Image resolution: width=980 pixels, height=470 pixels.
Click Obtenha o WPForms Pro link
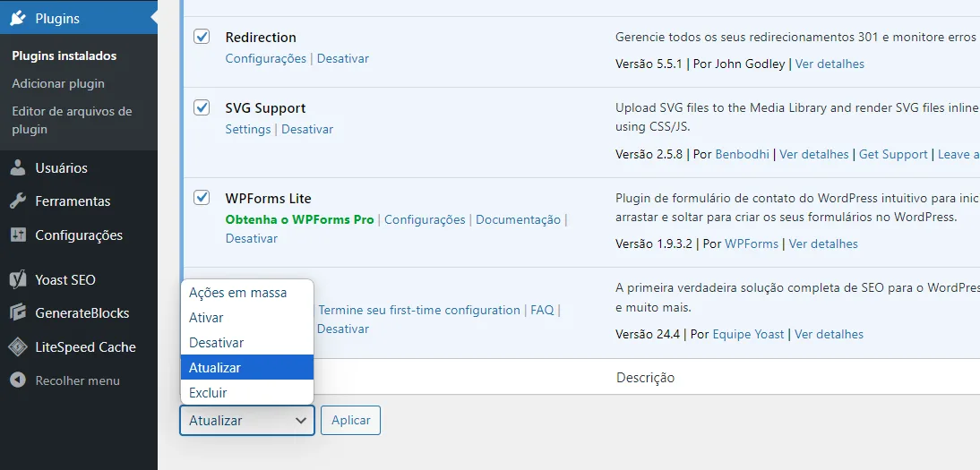299,219
